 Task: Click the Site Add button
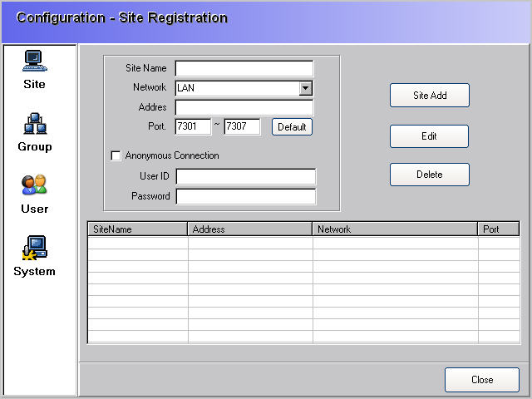[430, 96]
